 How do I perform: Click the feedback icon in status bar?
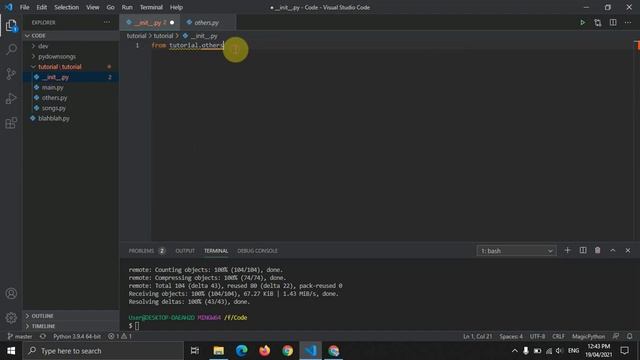coord(616,336)
